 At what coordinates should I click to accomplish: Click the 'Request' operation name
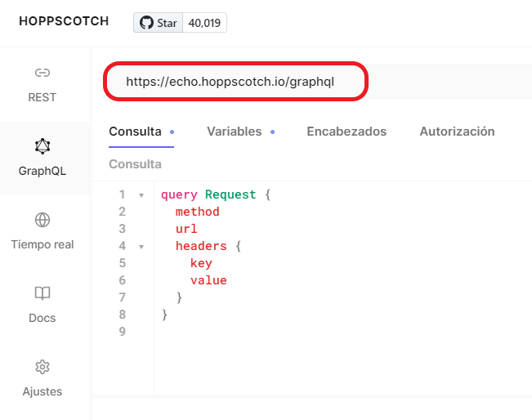click(x=230, y=194)
